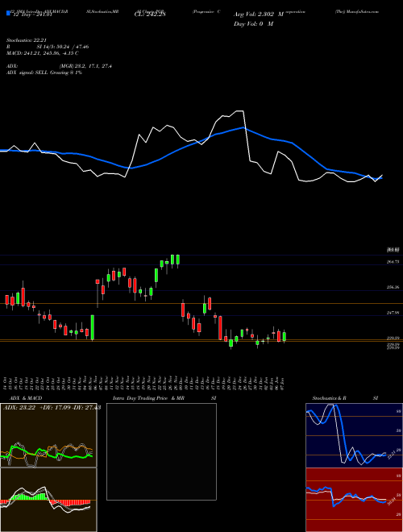Open the ADX indicator chart panel
Image resolution: width=403 pixels, height=532 pixels.
click(x=48, y=435)
